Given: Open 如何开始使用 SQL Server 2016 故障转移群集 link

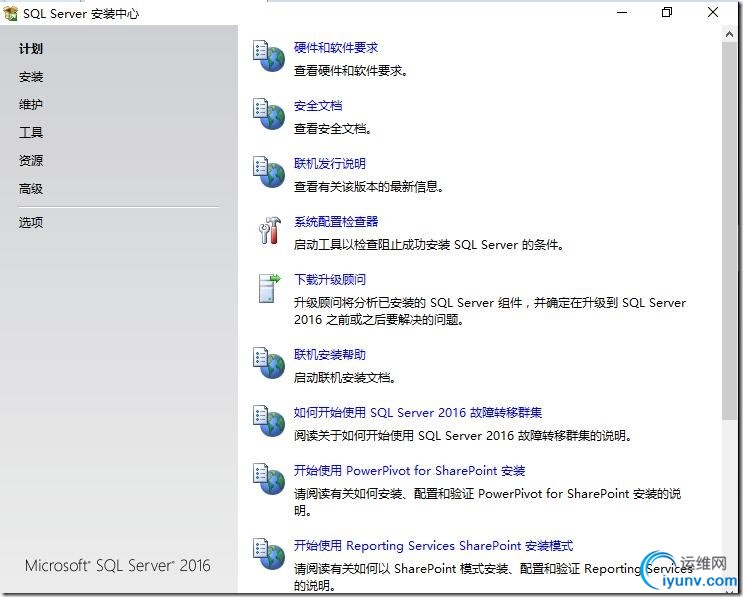Looking at the screenshot, I should (x=417, y=412).
